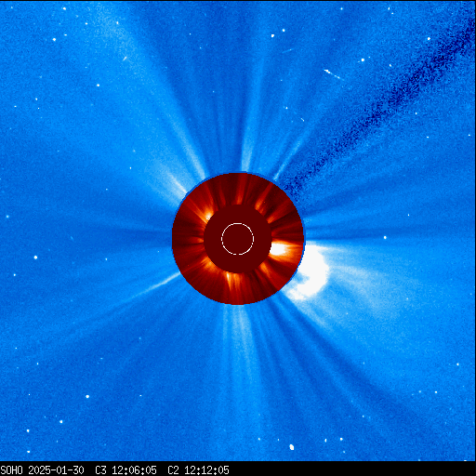
Task: Click the white solar disk outline circle
Action: (x=238, y=239)
